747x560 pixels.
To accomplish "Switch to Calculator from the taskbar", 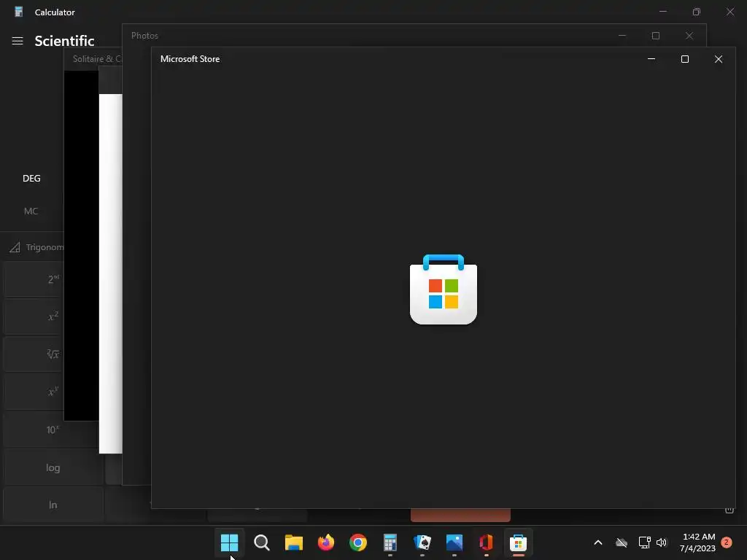I will (390, 542).
